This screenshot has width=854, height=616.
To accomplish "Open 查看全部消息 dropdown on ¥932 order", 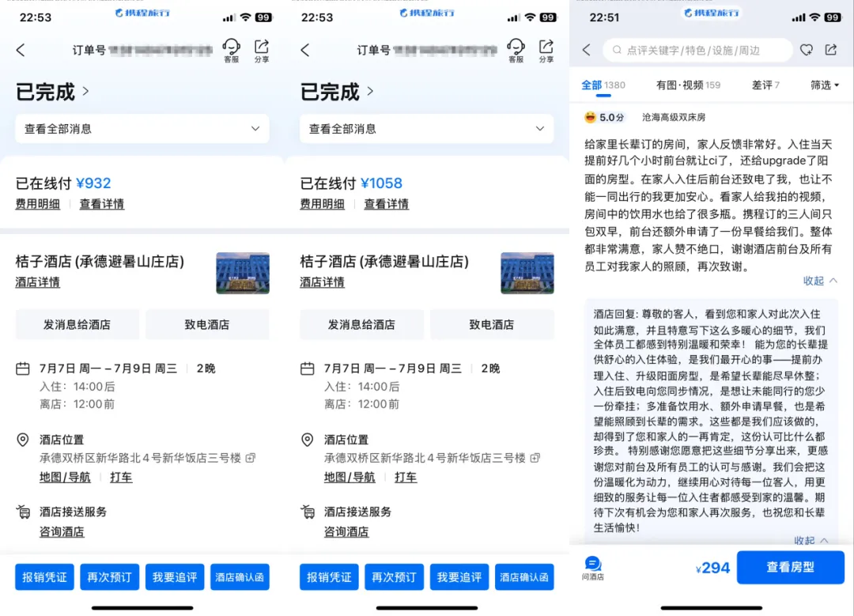I will (142, 129).
